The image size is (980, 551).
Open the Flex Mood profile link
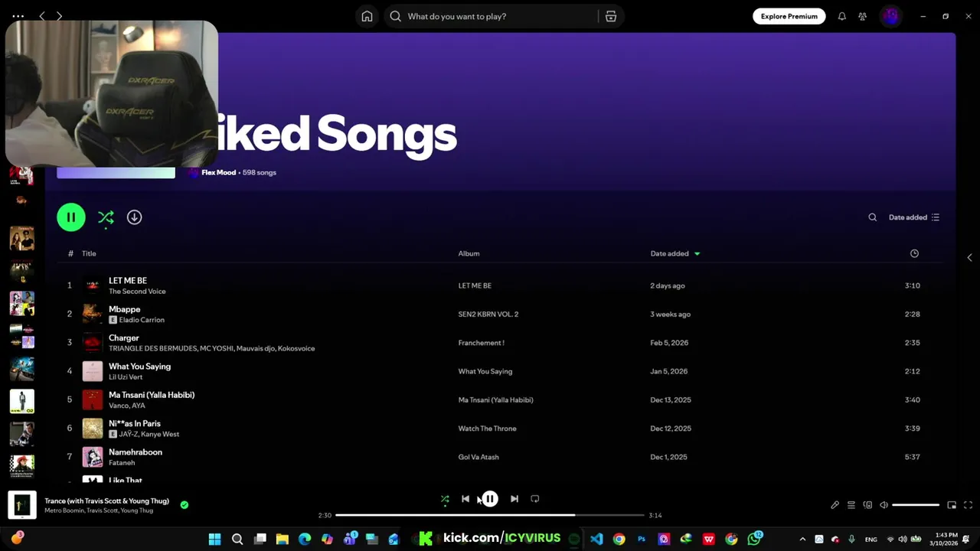pyautogui.click(x=218, y=173)
